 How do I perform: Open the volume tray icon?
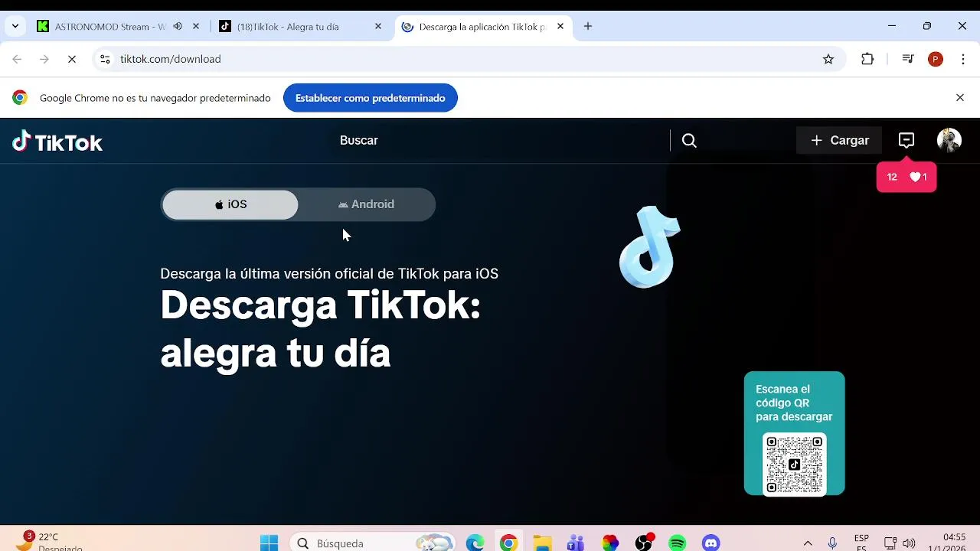(909, 543)
